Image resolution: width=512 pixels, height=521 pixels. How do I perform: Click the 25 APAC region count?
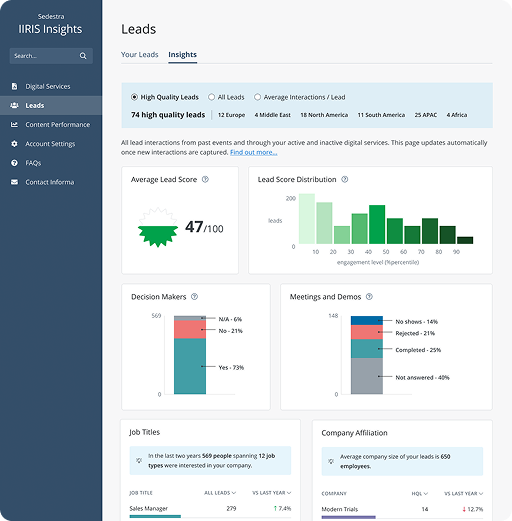pyautogui.click(x=426, y=115)
